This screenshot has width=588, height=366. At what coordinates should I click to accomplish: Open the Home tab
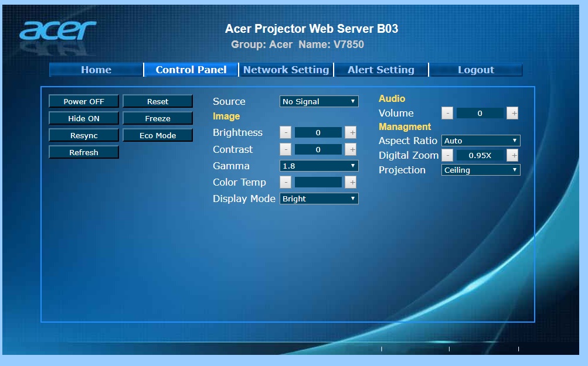(96, 70)
